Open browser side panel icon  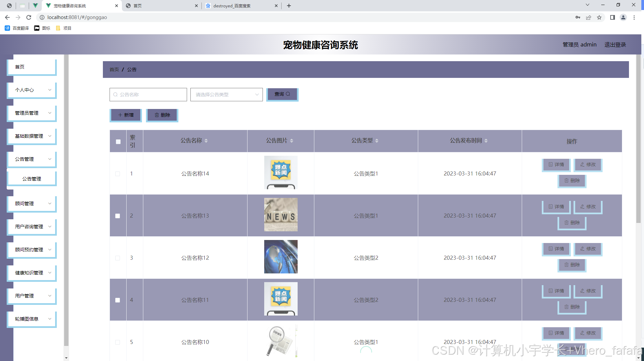click(x=612, y=17)
